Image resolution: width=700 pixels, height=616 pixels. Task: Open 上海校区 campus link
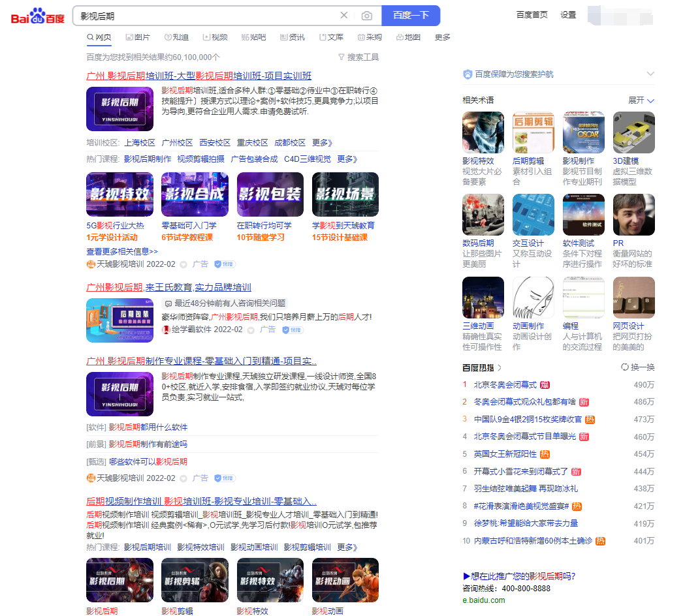140,143
